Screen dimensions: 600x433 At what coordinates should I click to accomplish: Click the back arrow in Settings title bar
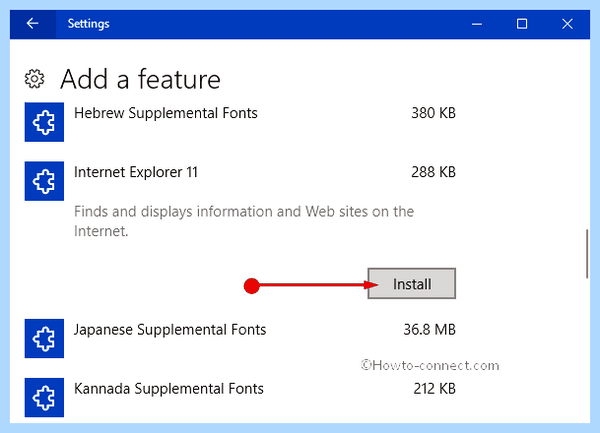33,24
